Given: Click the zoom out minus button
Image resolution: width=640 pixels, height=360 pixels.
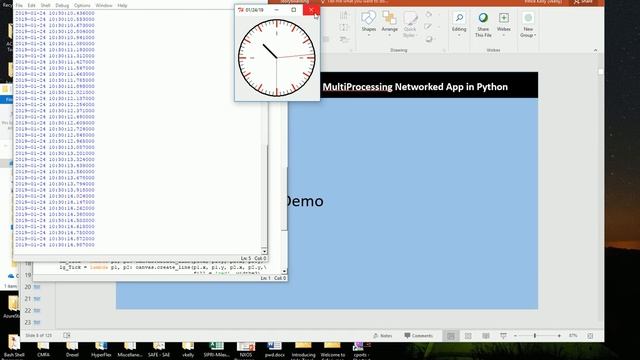Looking at the screenshot, I should pyautogui.click(x=515, y=336).
